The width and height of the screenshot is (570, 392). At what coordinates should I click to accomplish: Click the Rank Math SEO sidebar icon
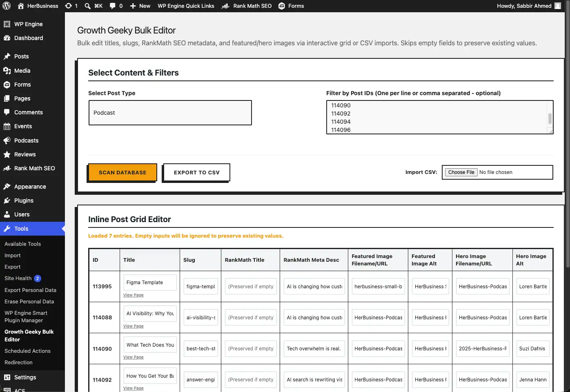pyautogui.click(x=7, y=168)
